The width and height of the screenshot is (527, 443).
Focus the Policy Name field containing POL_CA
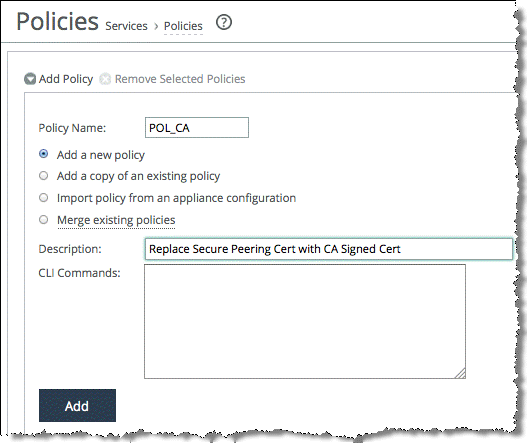point(197,128)
